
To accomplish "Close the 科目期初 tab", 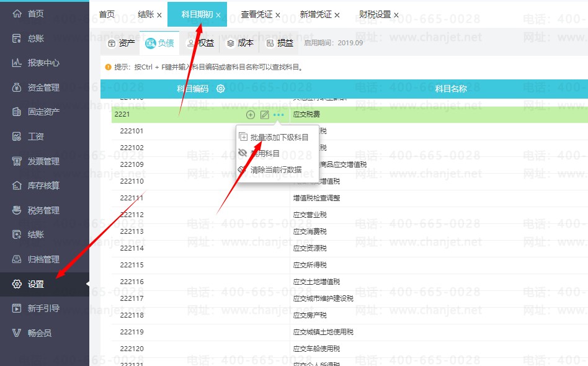I will pyautogui.click(x=218, y=16).
